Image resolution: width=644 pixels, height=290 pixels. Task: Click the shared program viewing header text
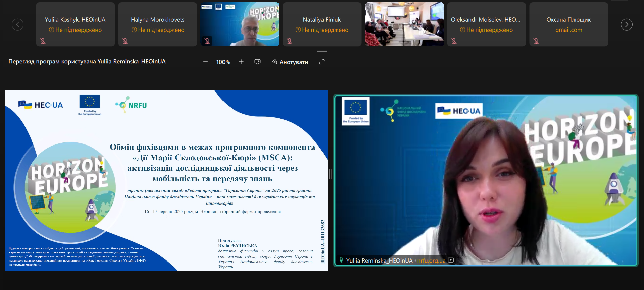point(87,62)
